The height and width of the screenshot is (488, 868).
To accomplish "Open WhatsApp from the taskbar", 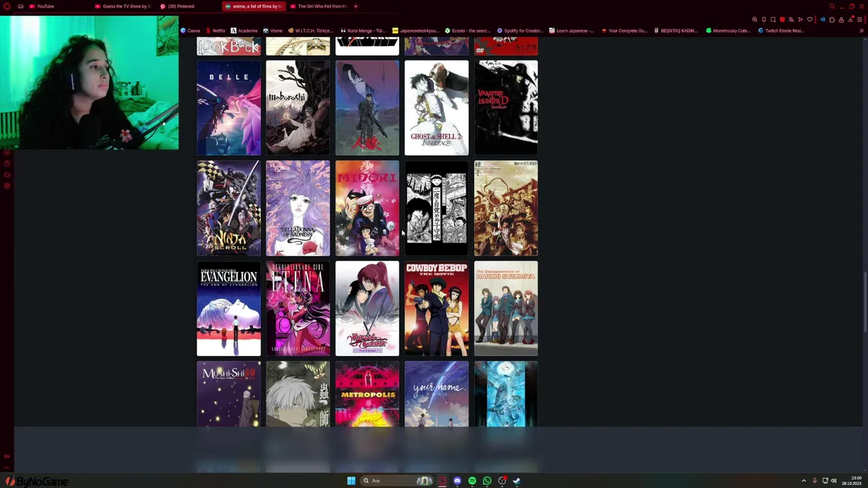I will pyautogui.click(x=487, y=481).
